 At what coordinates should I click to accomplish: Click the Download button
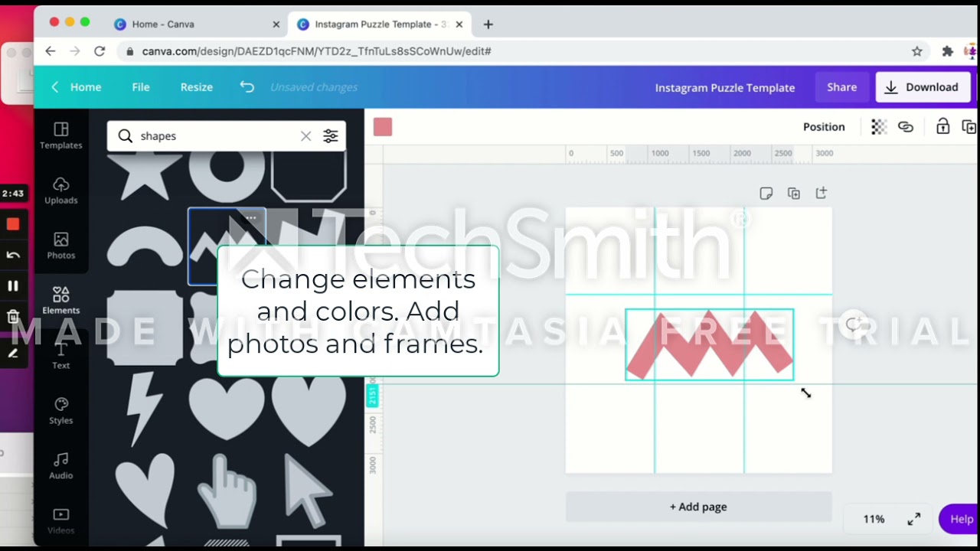click(923, 87)
